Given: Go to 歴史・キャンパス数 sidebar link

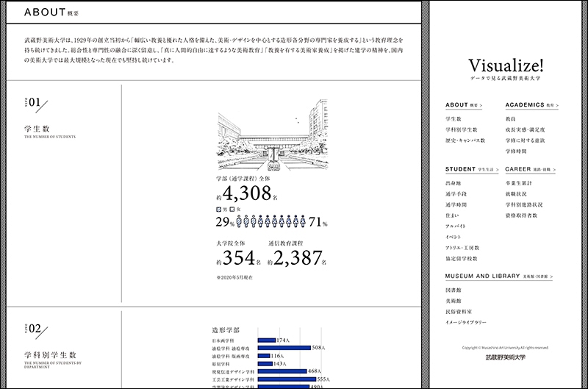Looking at the screenshot, I should click(x=465, y=140).
